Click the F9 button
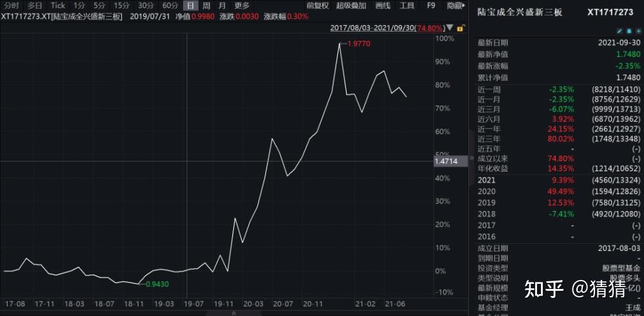644x316 pixels. tap(431, 6)
